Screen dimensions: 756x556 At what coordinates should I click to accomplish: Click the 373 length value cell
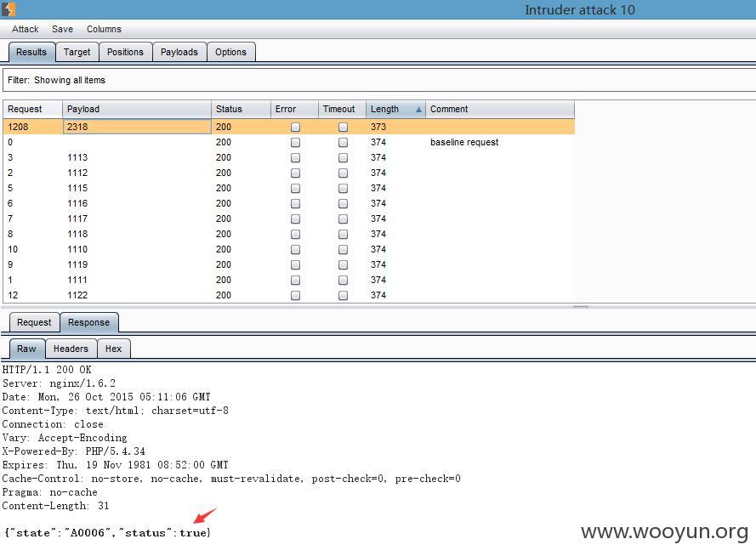point(395,127)
